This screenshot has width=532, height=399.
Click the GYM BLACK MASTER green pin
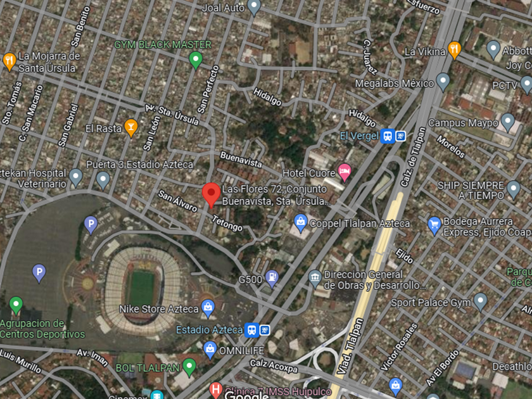[x=196, y=61]
